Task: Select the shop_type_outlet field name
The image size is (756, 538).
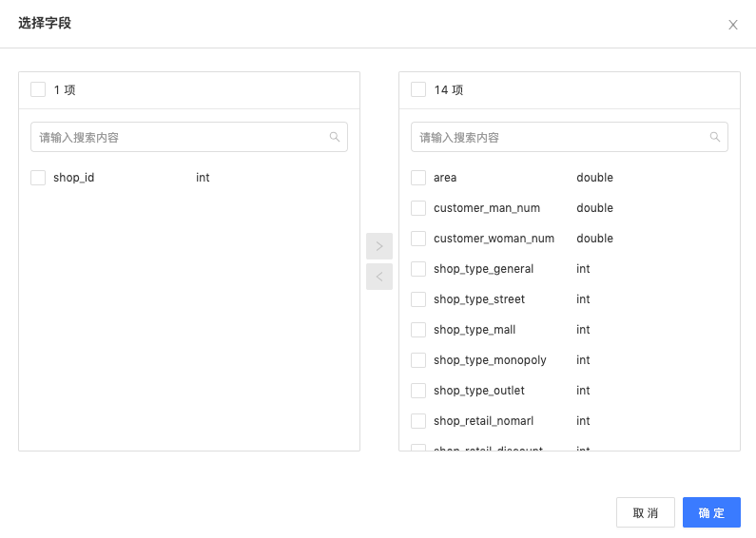Action: coord(479,390)
